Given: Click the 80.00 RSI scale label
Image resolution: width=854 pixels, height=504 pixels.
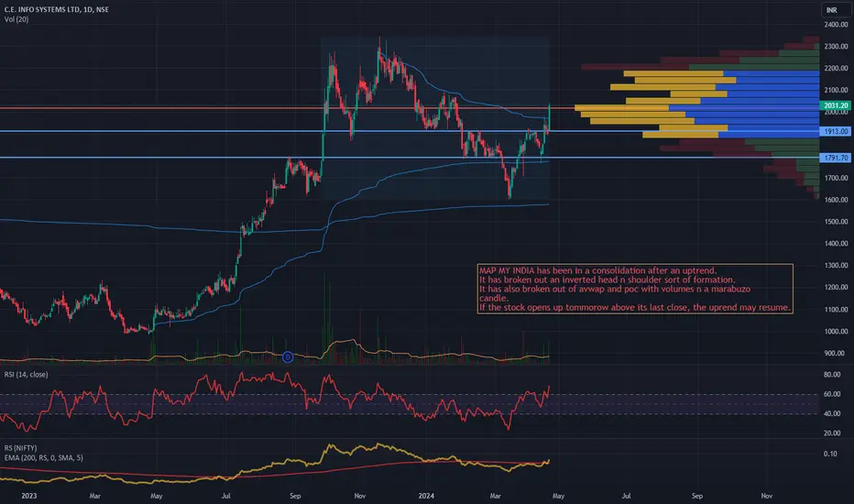Looking at the screenshot, I should click(832, 375).
